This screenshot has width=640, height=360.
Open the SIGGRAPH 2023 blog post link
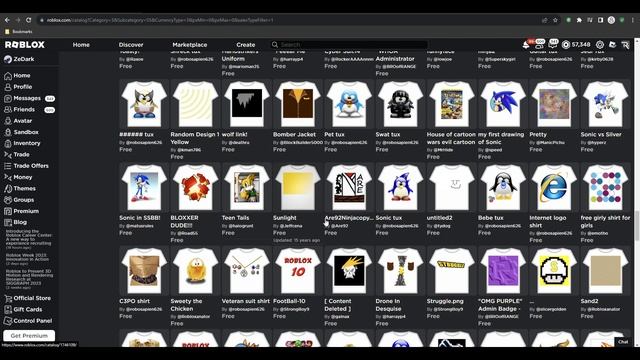[29, 279]
